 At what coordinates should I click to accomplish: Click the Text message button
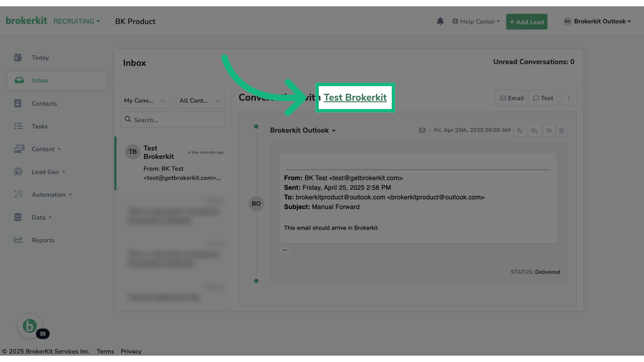click(x=543, y=98)
